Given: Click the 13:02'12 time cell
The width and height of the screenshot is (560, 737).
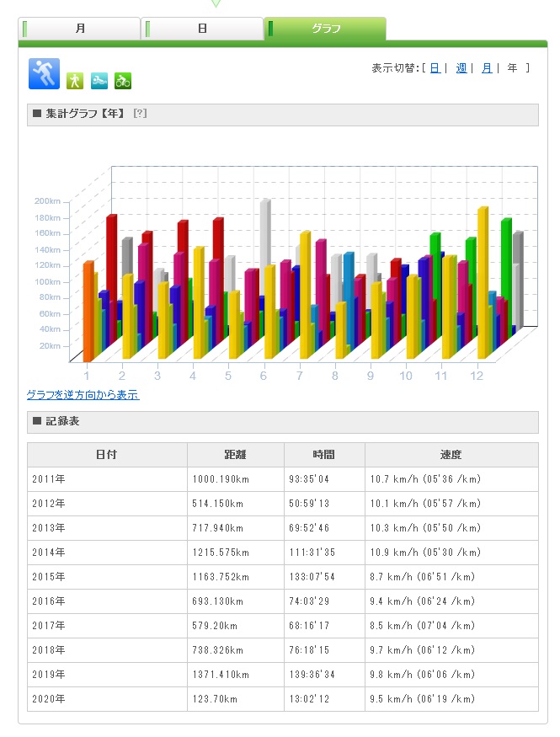Looking at the screenshot, I should 324,699.
